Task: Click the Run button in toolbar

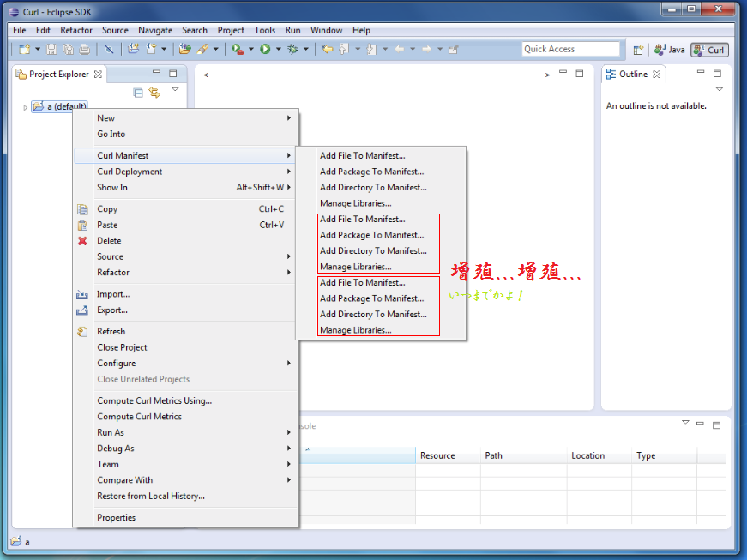Action: point(265,50)
